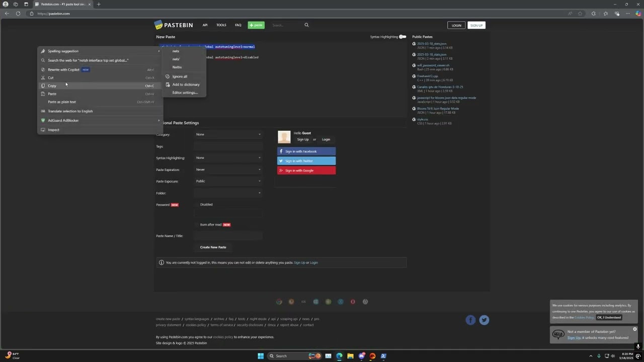Open Read Aloud icon in address bar
This screenshot has height=362, width=644.
click(x=570, y=14)
